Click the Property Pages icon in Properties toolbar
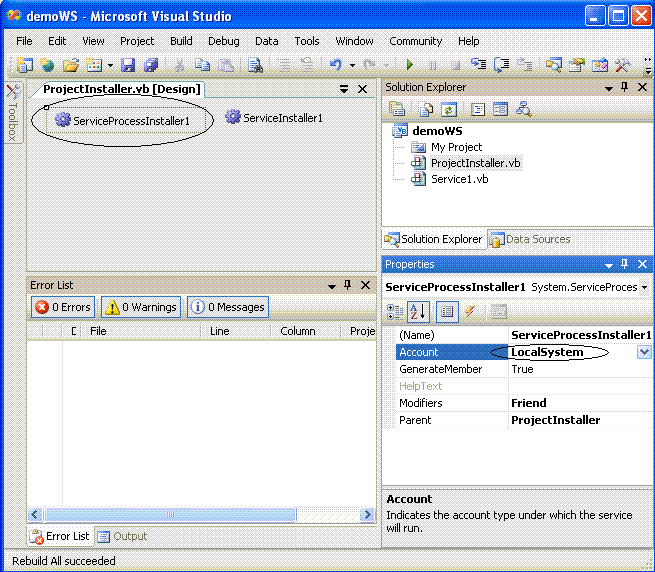Screen dimensions: 655x572 [x=498, y=312]
